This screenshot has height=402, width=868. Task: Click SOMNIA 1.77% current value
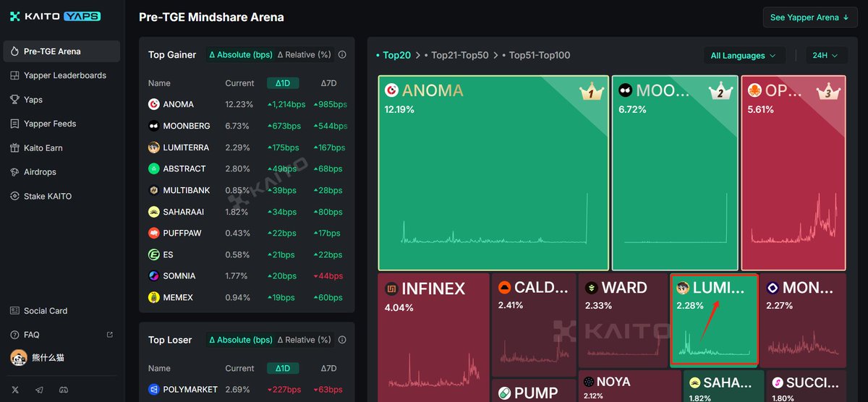point(237,275)
